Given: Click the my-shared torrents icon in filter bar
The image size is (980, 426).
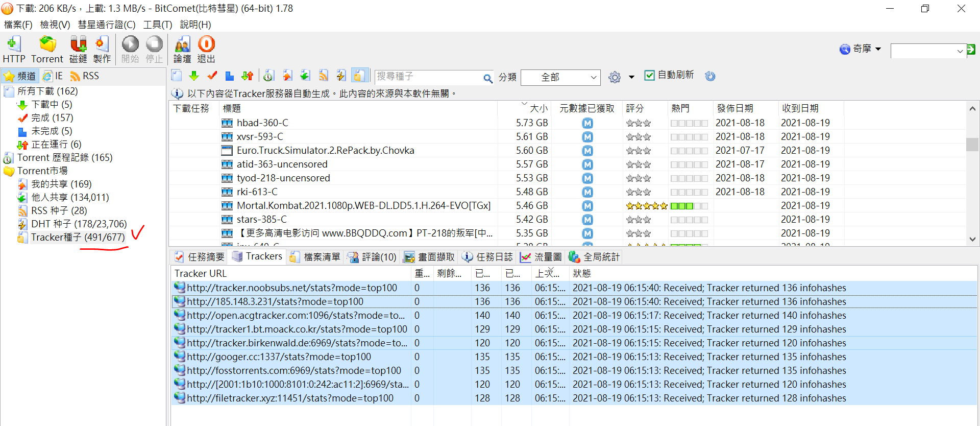Looking at the screenshot, I should [287, 76].
